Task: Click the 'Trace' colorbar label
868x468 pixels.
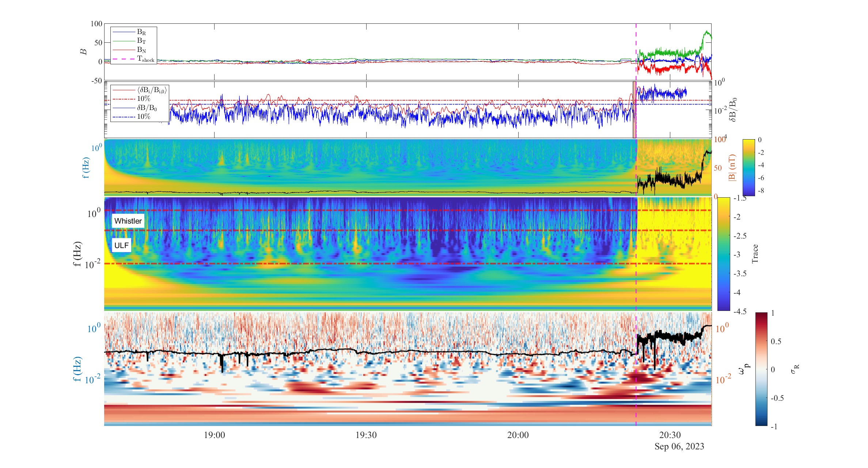Action: tap(755, 254)
